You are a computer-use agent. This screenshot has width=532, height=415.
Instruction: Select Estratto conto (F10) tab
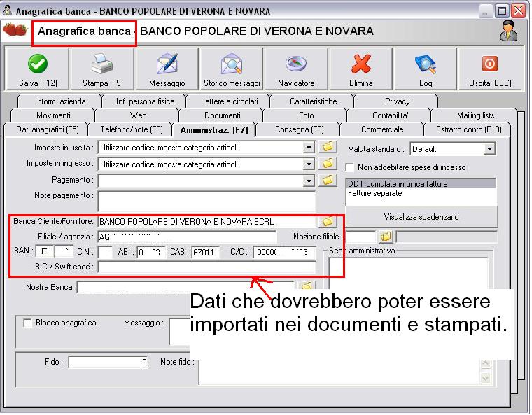point(468,129)
